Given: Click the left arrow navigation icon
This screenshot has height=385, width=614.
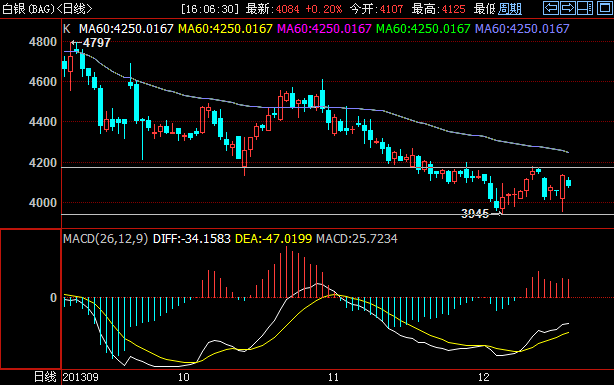Looking at the screenshot, I should click(x=551, y=8).
